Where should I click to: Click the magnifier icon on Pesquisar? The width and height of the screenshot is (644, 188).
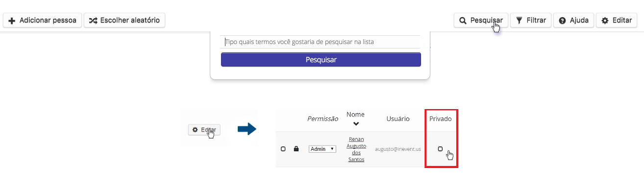click(x=463, y=21)
